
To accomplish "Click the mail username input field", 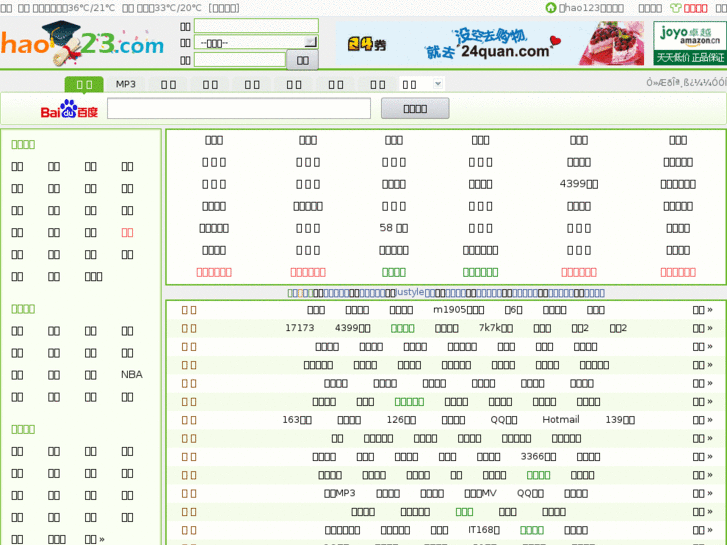I will (x=256, y=26).
